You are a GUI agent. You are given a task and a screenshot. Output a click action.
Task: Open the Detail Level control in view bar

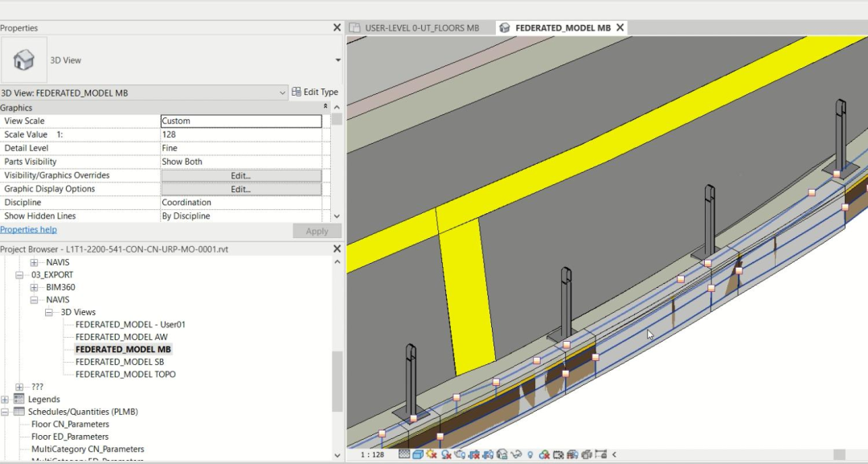pyautogui.click(x=404, y=454)
